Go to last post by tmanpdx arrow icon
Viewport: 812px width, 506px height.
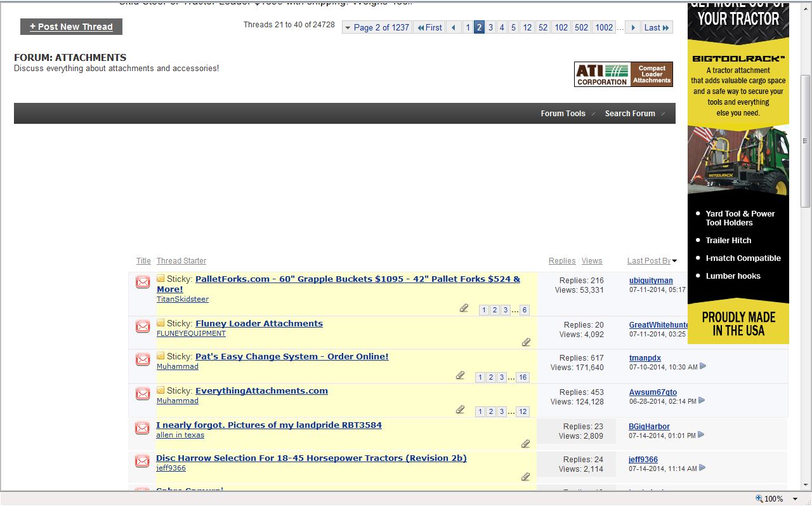point(703,366)
